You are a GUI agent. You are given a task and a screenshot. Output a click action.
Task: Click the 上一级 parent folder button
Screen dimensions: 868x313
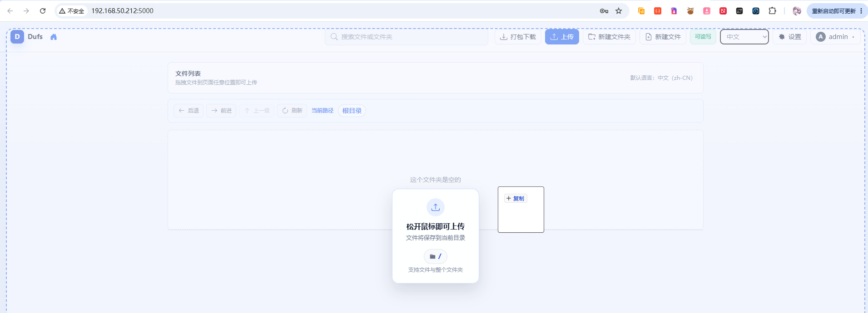pos(257,111)
